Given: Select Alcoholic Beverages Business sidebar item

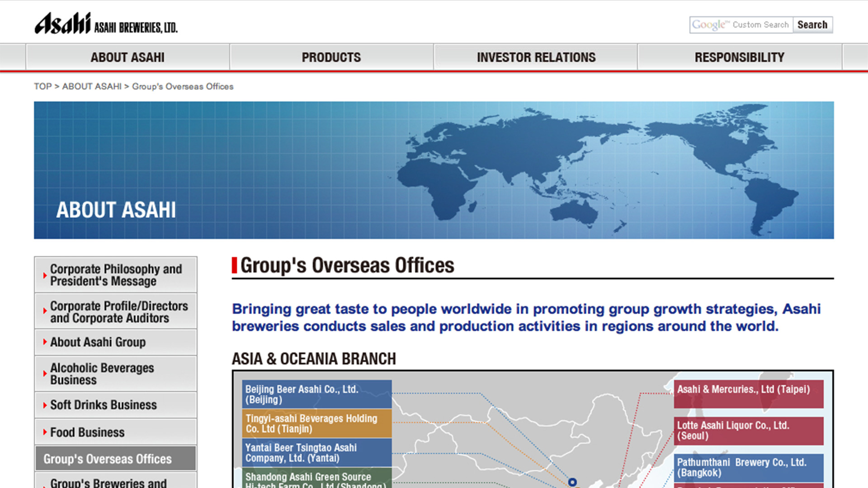Looking at the screenshot, I should click(116, 374).
